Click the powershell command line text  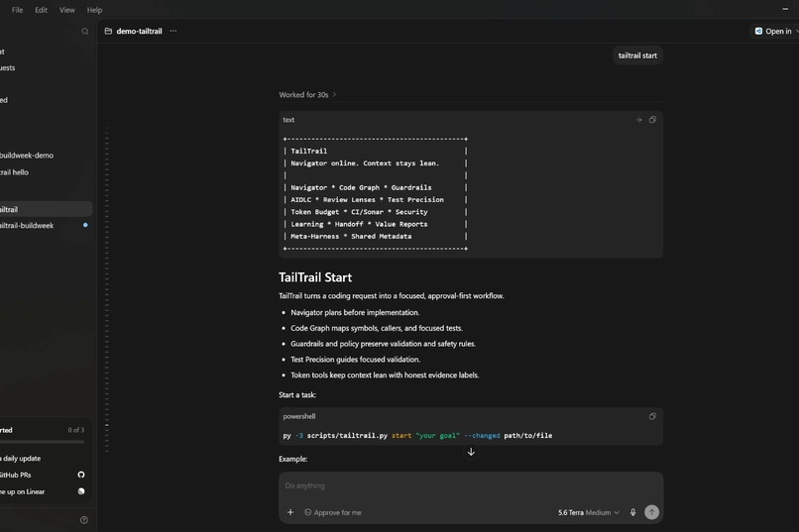point(417,435)
